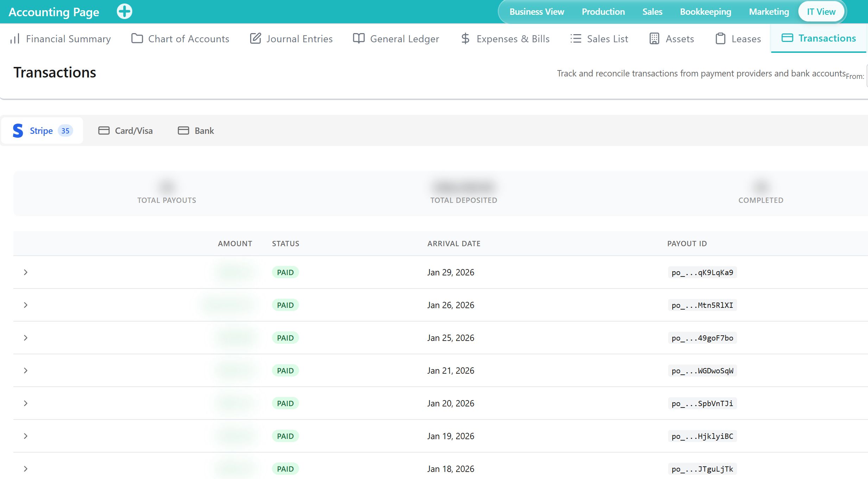
Task: Click the plus icon beside Accounting Page
Action: [x=125, y=12]
